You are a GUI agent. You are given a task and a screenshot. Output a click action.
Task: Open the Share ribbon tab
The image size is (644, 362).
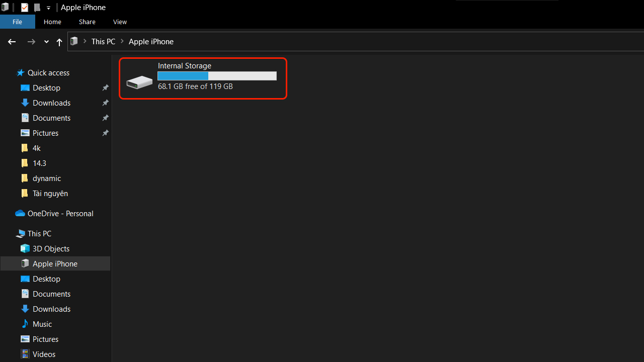tap(87, 22)
